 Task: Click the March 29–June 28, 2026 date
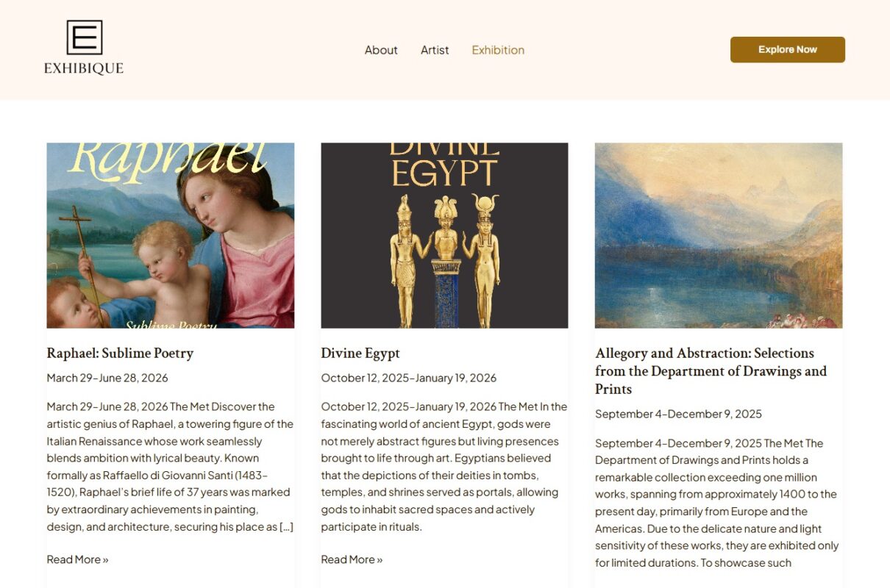point(107,378)
